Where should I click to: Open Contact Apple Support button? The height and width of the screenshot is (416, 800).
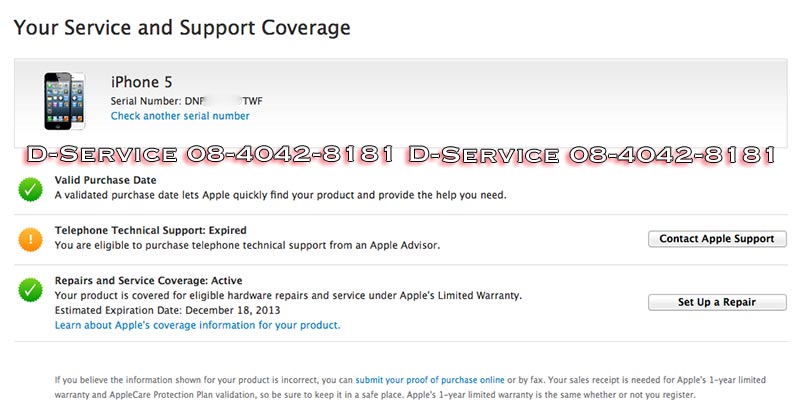(x=717, y=238)
